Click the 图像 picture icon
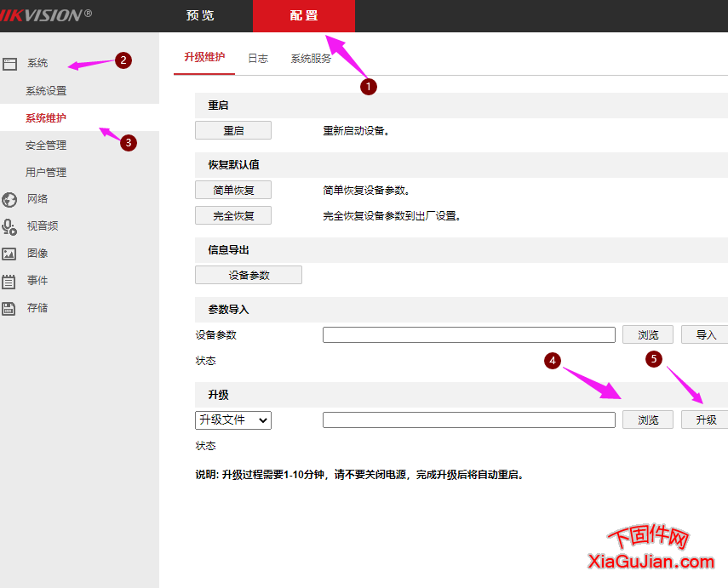Screen dimensions: 728x588 pyautogui.click(x=9, y=254)
